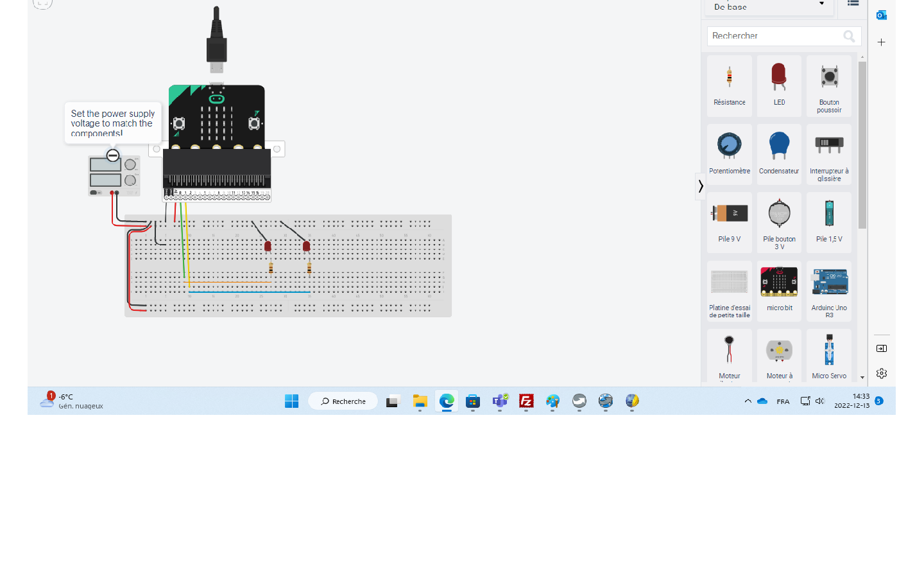This screenshot has width=924, height=578.
Task: Open FileZilla from the taskbar
Action: [x=526, y=401]
